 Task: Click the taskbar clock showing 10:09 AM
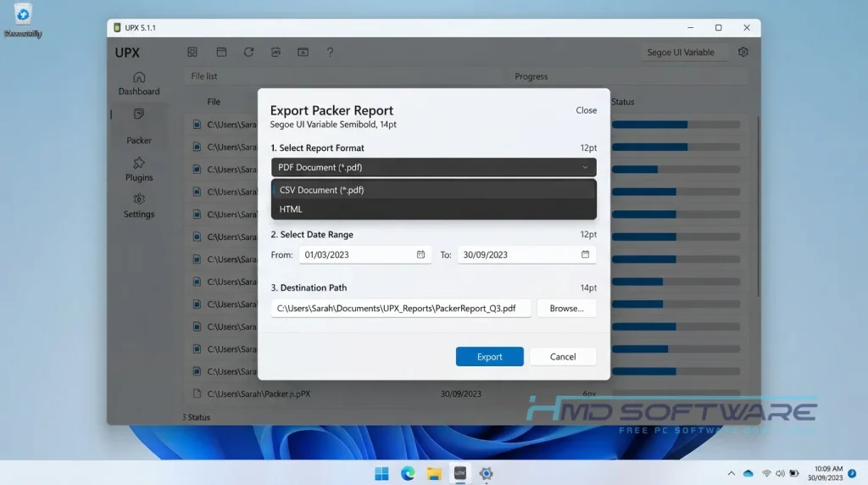pyautogui.click(x=825, y=473)
